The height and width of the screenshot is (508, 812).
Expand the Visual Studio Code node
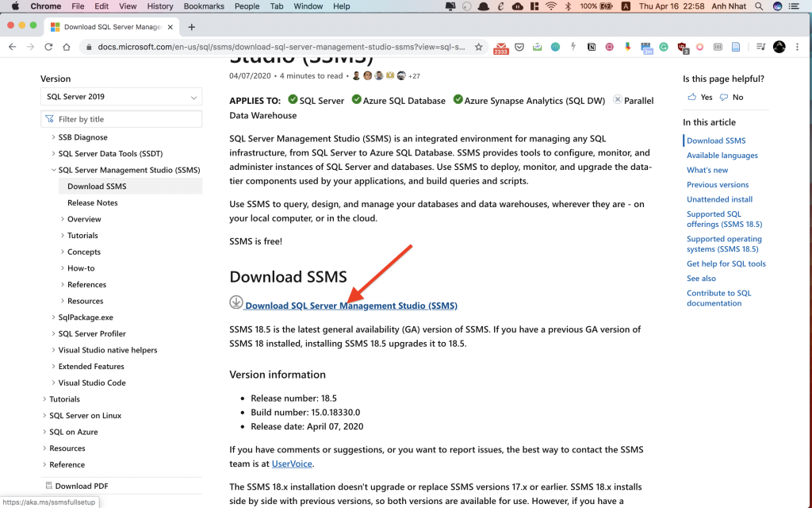(x=53, y=383)
